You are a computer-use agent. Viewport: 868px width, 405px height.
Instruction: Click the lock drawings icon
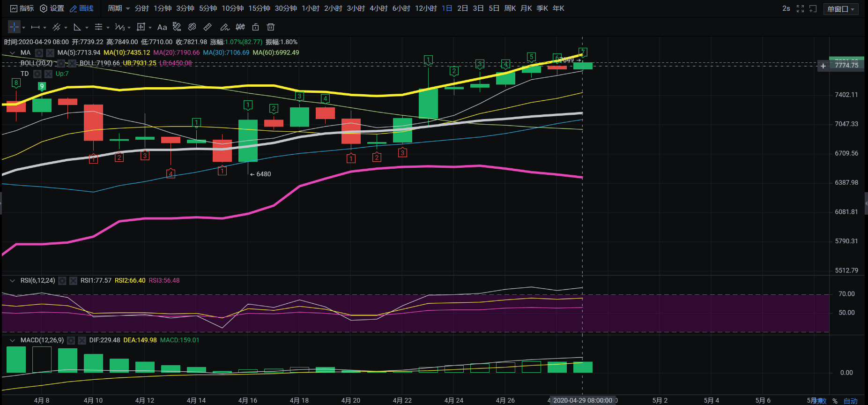pos(255,27)
